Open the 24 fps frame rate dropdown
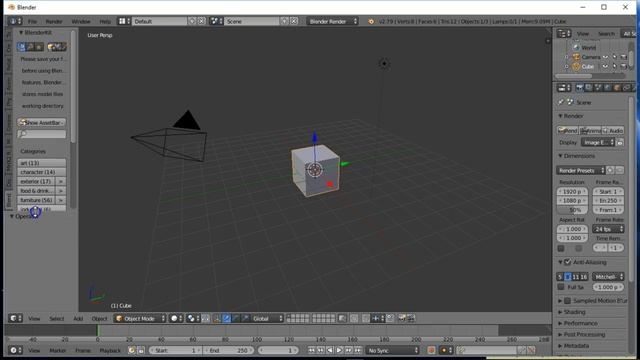The width and height of the screenshot is (640, 360). click(x=608, y=229)
